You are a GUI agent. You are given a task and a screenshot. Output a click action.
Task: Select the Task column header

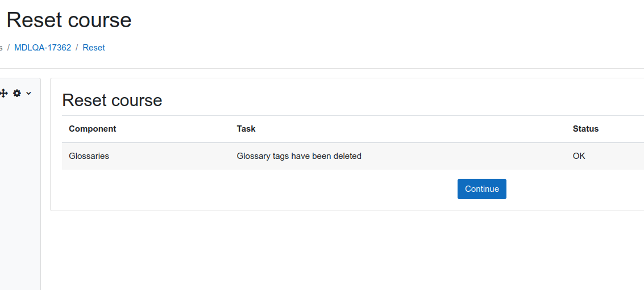[246, 129]
